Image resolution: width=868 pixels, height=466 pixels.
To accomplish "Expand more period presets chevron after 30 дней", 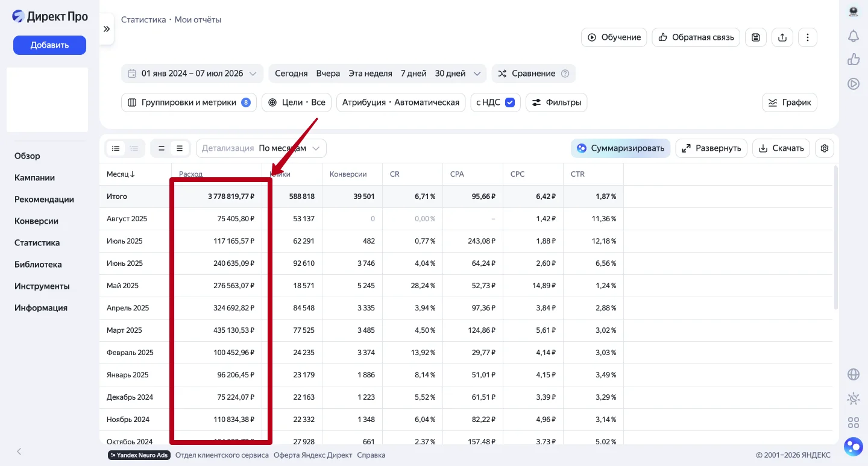I will pyautogui.click(x=477, y=74).
